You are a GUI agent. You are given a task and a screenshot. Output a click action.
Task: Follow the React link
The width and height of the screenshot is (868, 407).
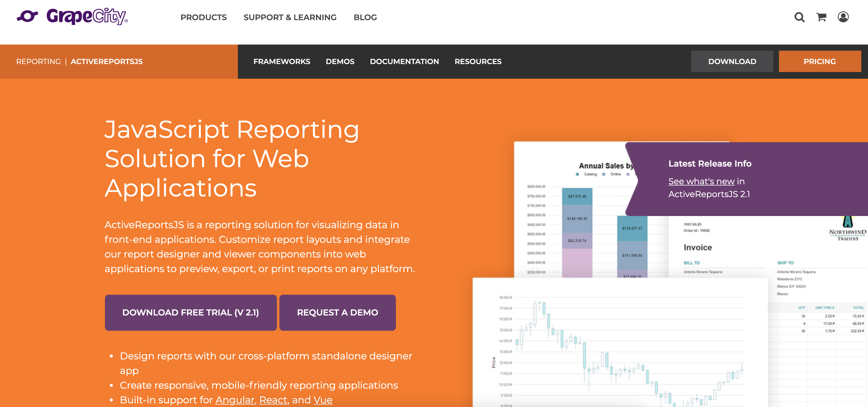pyautogui.click(x=273, y=400)
